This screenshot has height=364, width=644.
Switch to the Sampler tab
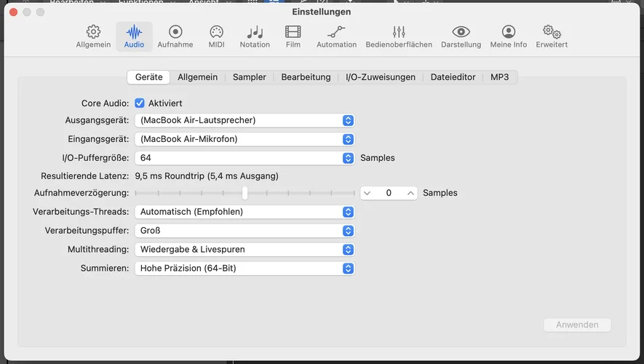249,77
